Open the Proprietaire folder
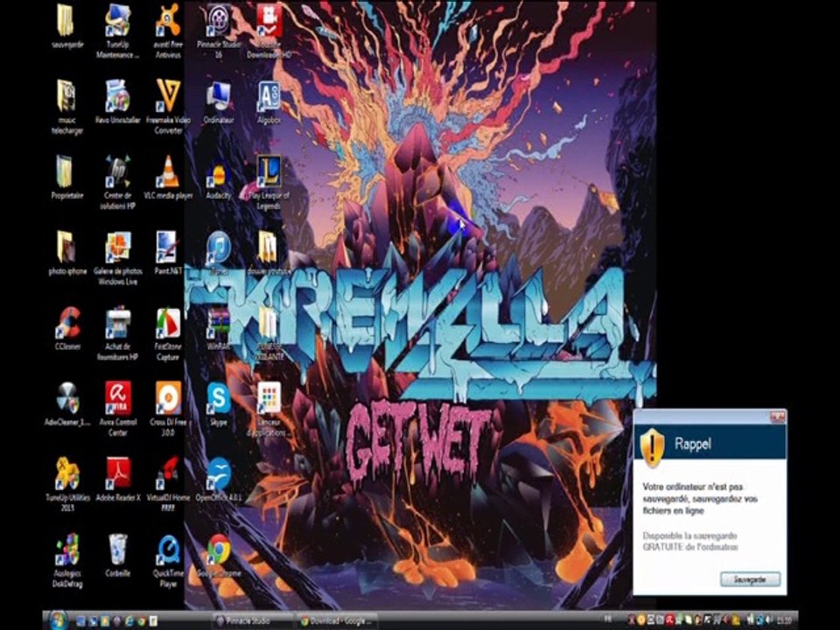This screenshot has height=630, width=840. click(67, 177)
